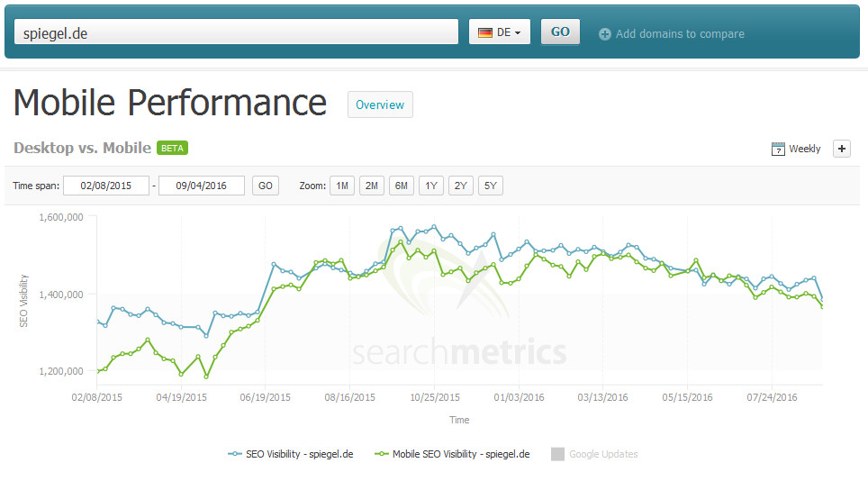Click the 04/19/2015 x-axis label

[181, 397]
